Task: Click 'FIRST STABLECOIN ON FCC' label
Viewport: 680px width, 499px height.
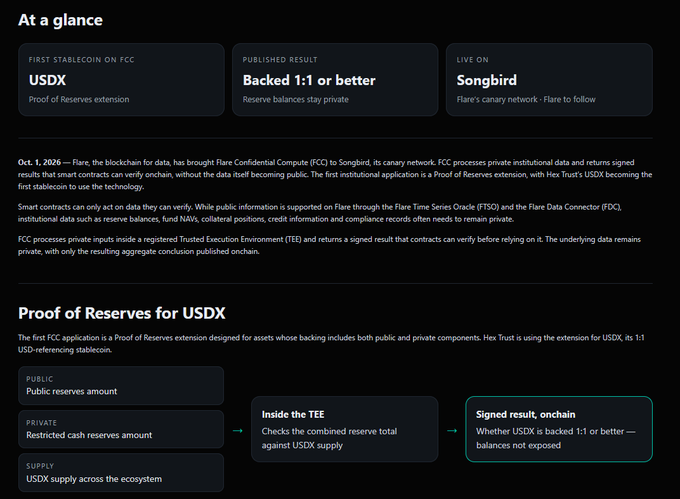Action: 82,60
